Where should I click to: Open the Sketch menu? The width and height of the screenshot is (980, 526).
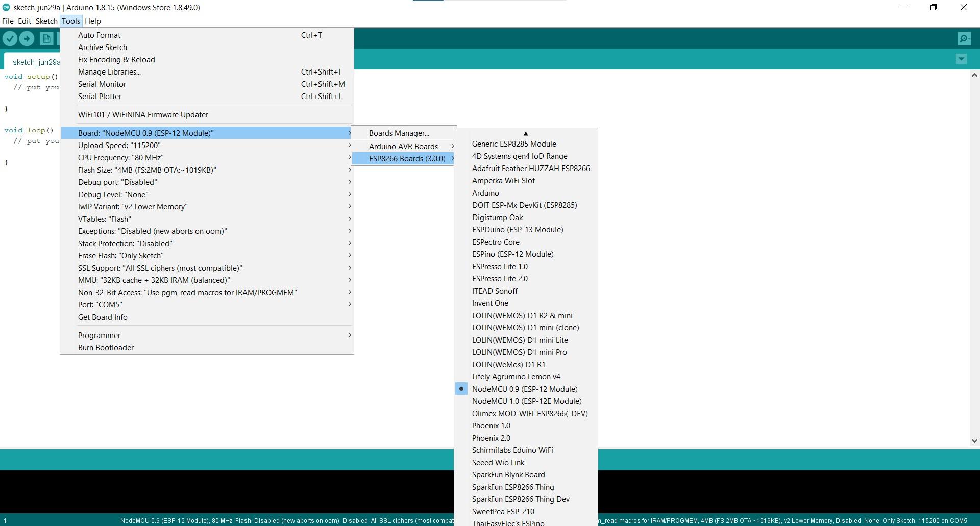point(46,21)
